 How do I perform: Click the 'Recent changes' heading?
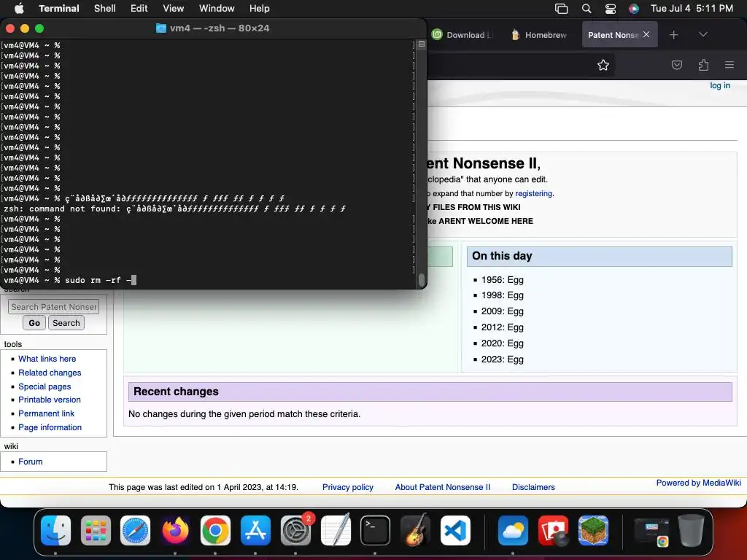coord(176,392)
